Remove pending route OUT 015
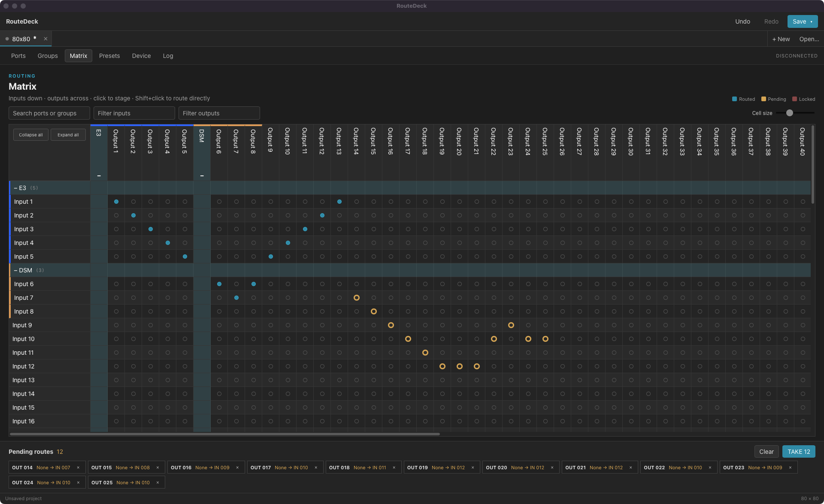 click(158, 468)
